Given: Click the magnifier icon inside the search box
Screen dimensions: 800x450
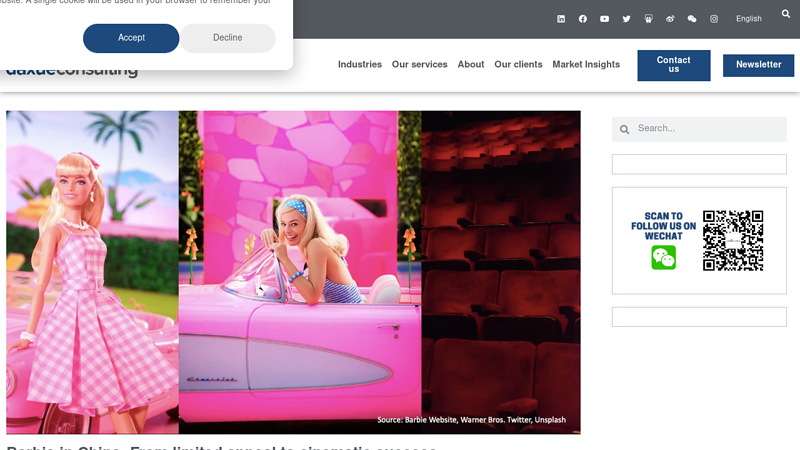Looking at the screenshot, I should click(x=624, y=130).
